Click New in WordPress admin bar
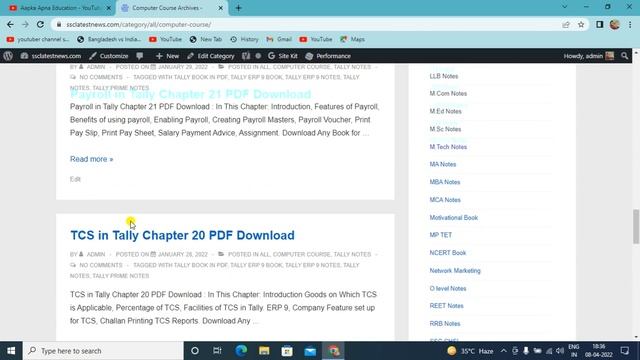The image size is (640, 360). [x=167, y=56]
